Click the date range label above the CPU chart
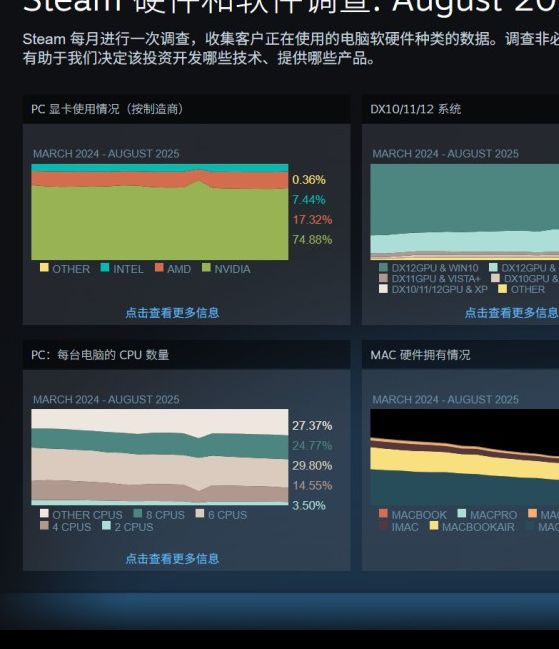Screen dimensions: 559x649 pos(106,400)
